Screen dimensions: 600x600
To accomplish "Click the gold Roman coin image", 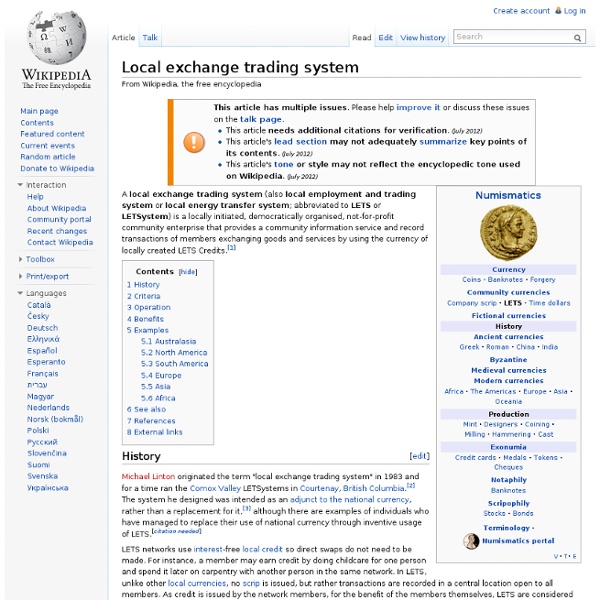I will [508, 233].
